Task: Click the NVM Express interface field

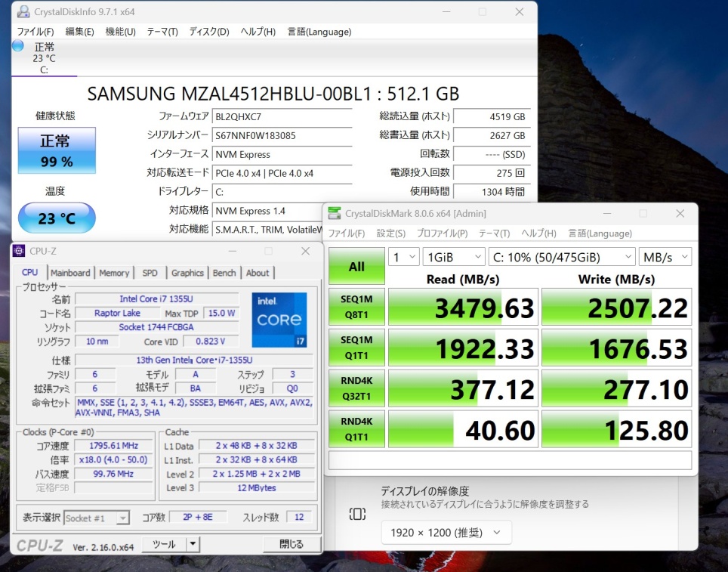Action: 282,154
